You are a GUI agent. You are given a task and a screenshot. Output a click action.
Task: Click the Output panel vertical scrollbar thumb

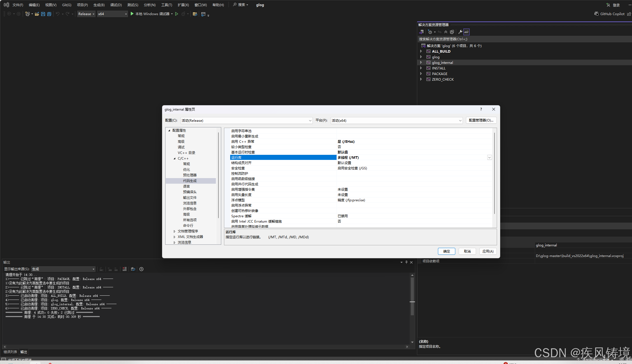click(x=412, y=296)
